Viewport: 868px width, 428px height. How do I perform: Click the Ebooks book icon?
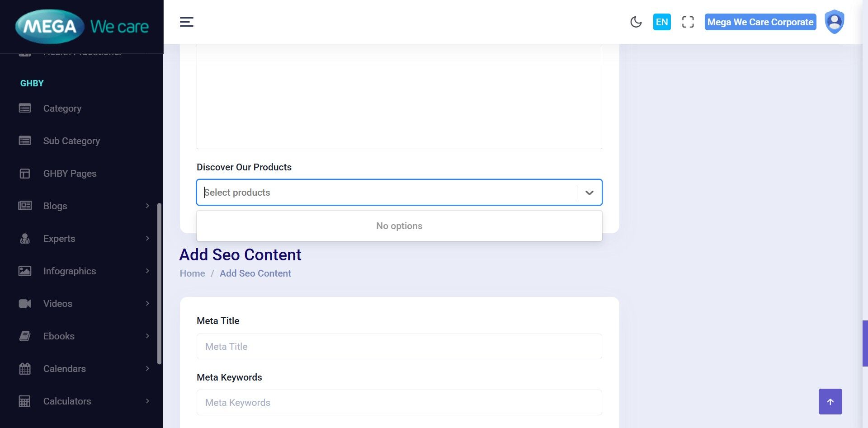(25, 336)
